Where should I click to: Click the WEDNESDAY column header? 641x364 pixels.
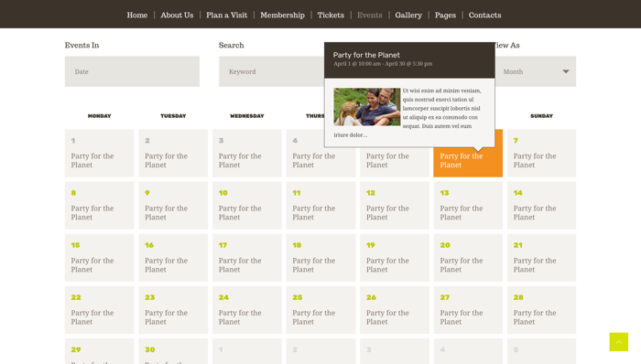click(x=247, y=116)
